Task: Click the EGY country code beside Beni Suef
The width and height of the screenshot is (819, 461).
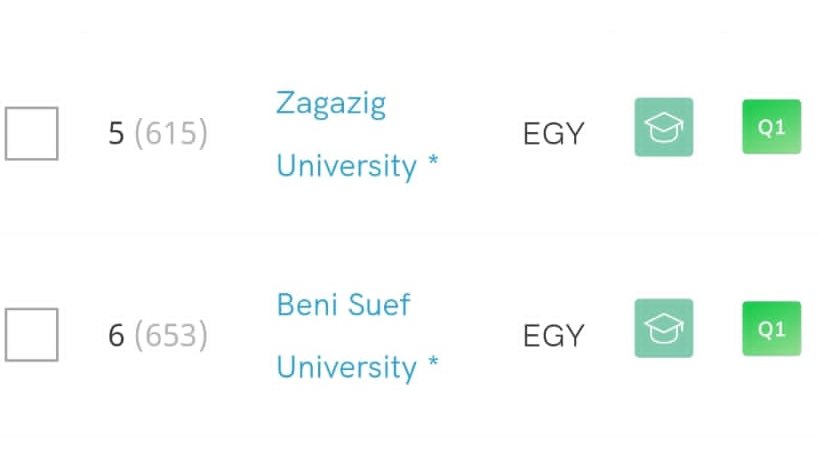Action: [x=553, y=335]
